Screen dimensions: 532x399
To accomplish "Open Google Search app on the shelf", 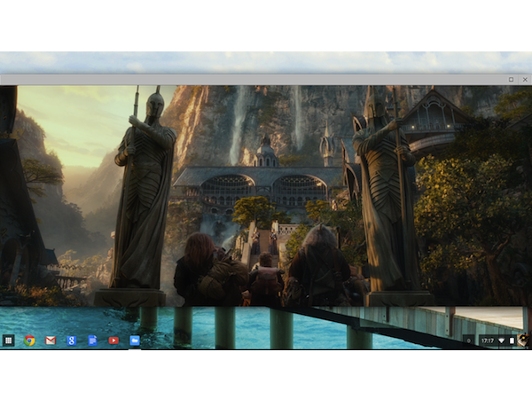I will [x=72, y=340].
